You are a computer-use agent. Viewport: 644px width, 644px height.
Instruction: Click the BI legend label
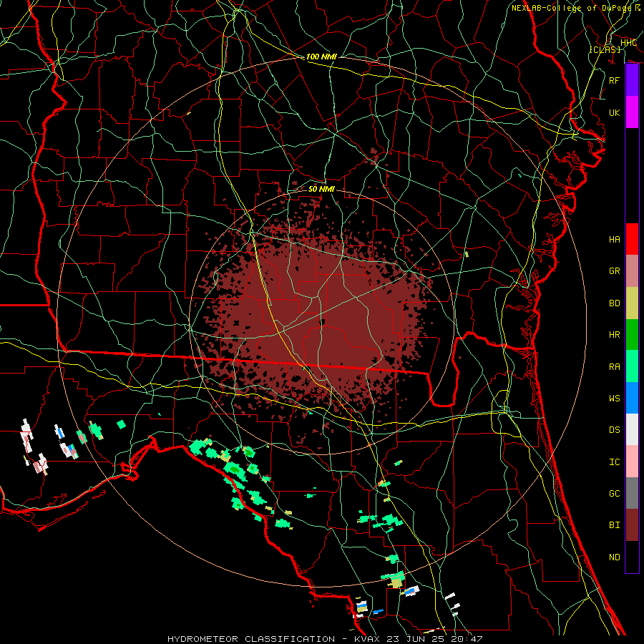point(614,525)
